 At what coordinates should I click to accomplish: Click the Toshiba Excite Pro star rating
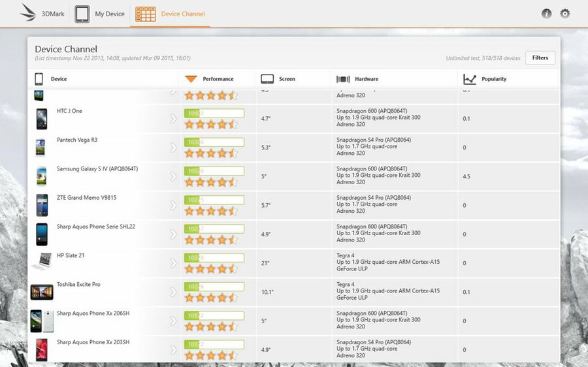[x=211, y=297]
